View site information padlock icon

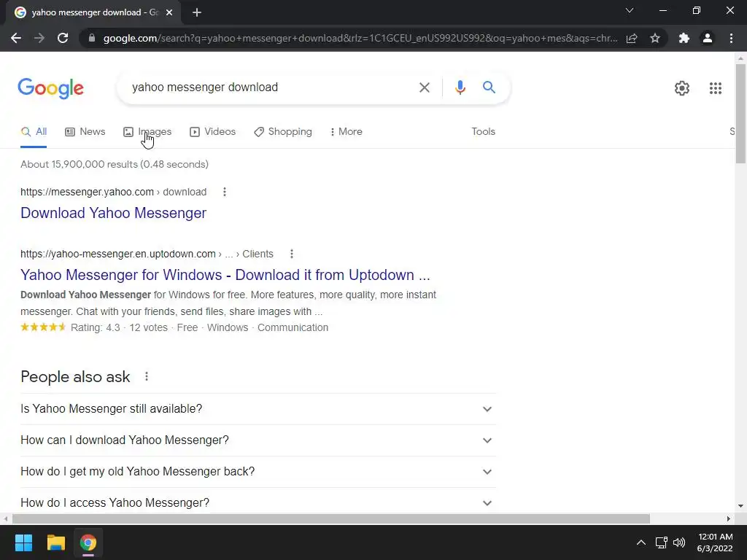click(x=92, y=38)
